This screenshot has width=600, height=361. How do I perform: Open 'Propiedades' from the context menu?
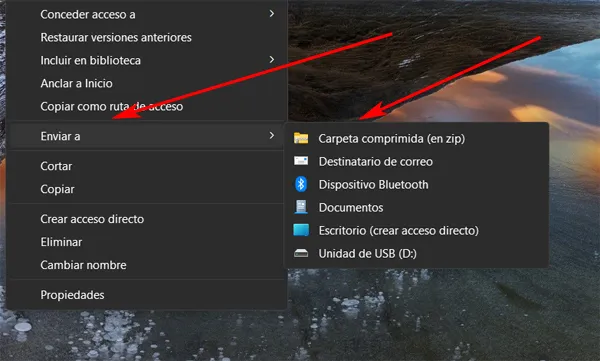coord(147,295)
